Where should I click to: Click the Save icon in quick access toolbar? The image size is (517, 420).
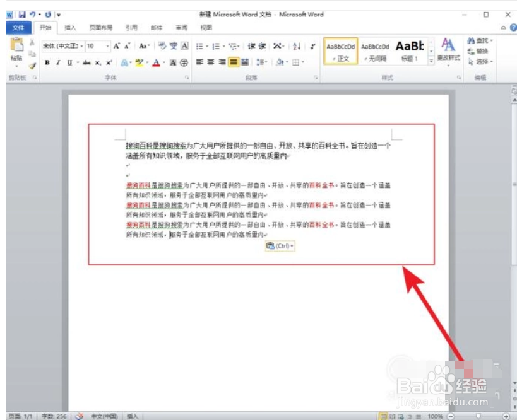(22, 15)
